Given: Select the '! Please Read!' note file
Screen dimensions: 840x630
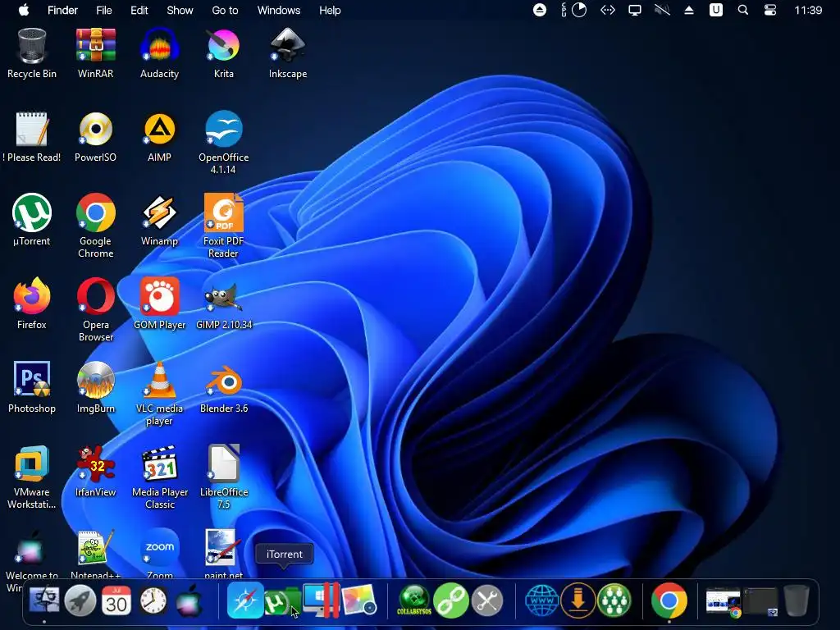Looking at the screenshot, I should click(x=32, y=137).
